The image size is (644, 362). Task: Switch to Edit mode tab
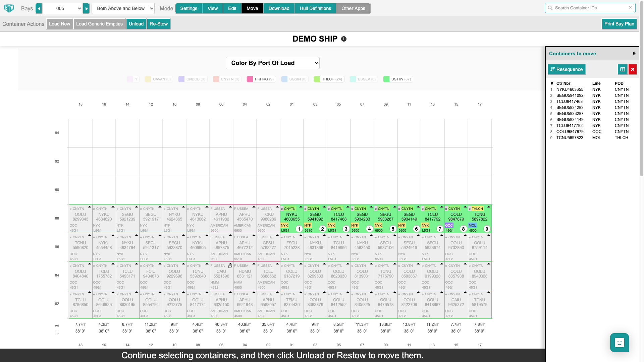click(232, 8)
